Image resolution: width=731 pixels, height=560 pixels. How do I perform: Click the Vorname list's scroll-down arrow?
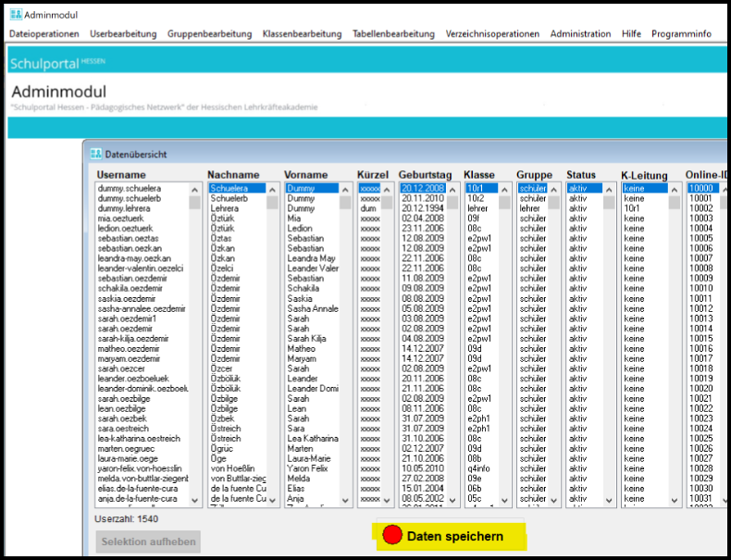coord(347,501)
